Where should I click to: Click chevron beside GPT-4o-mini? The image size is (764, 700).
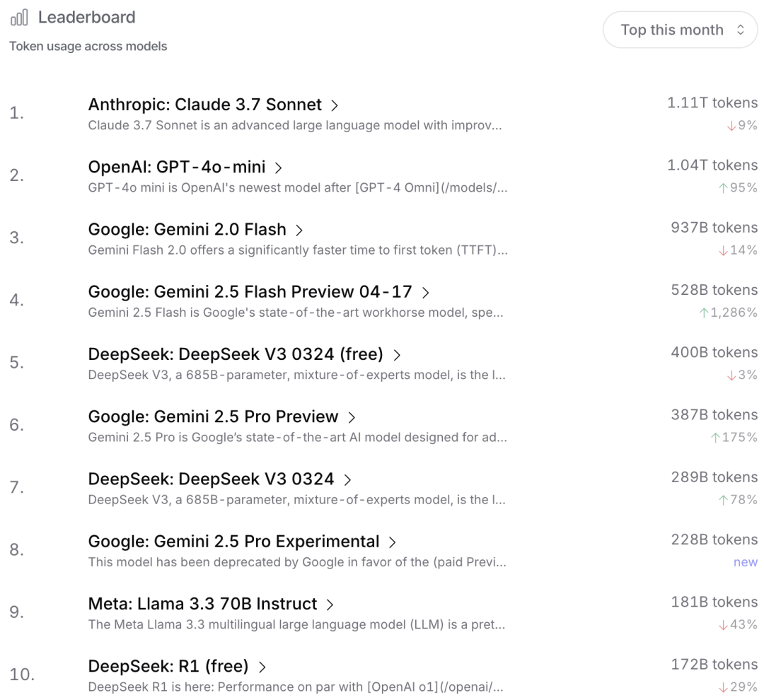tap(278, 168)
